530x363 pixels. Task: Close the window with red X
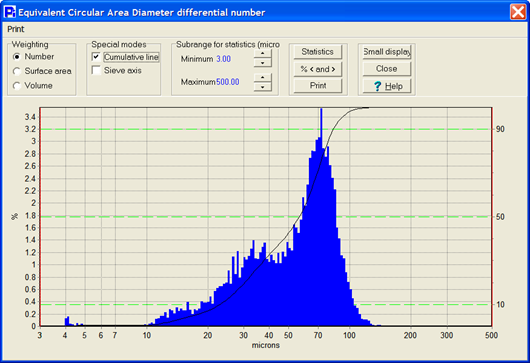pyautogui.click(x=517, y=12)
